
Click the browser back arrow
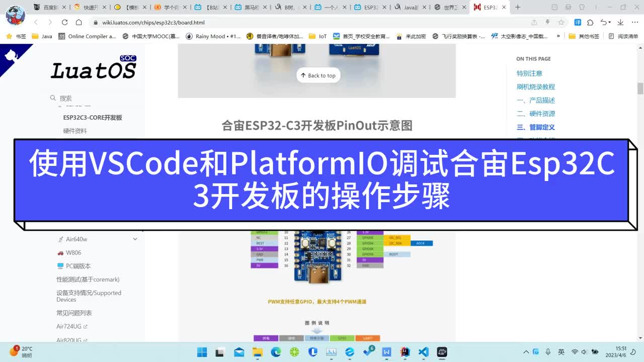pos(36,22)
